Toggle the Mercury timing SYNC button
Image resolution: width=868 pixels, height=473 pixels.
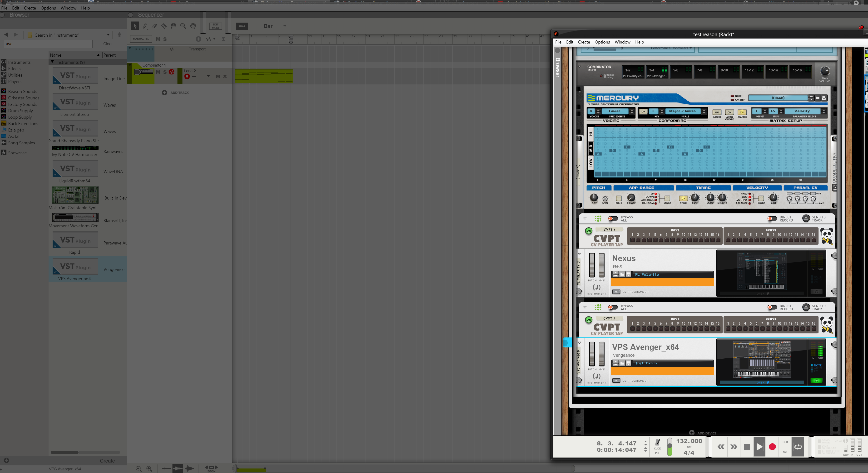click(x=683, y=198)
